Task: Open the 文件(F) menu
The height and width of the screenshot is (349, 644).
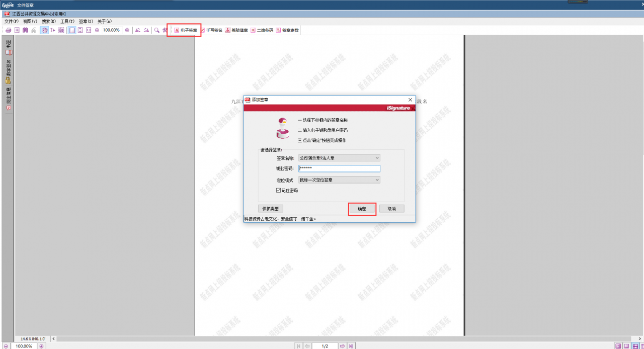Action: [x=12, y=22]
